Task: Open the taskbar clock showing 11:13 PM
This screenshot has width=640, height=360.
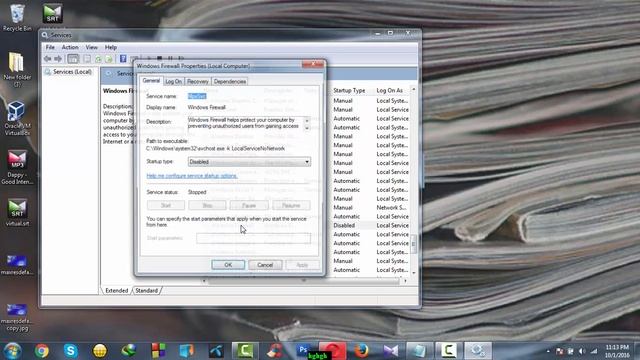Action: [617, 351]
